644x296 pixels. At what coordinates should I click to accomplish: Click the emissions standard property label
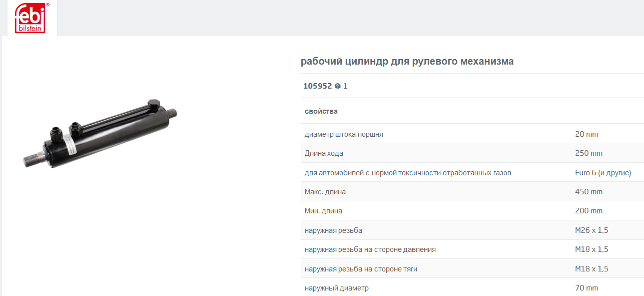[408, 173]
